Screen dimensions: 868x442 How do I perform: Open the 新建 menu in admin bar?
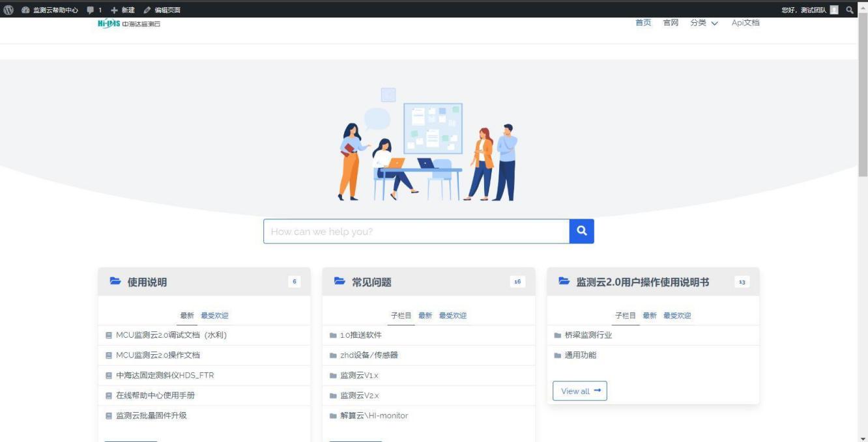tap(123, 10)
